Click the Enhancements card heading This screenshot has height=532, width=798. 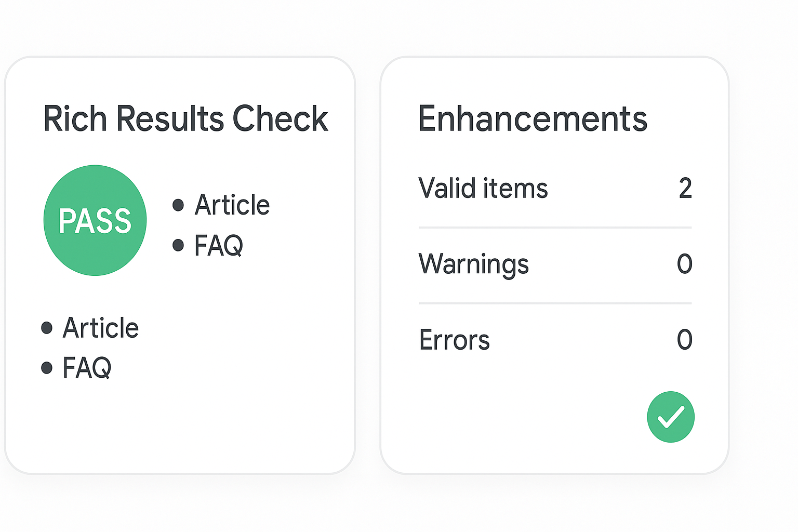533,118
